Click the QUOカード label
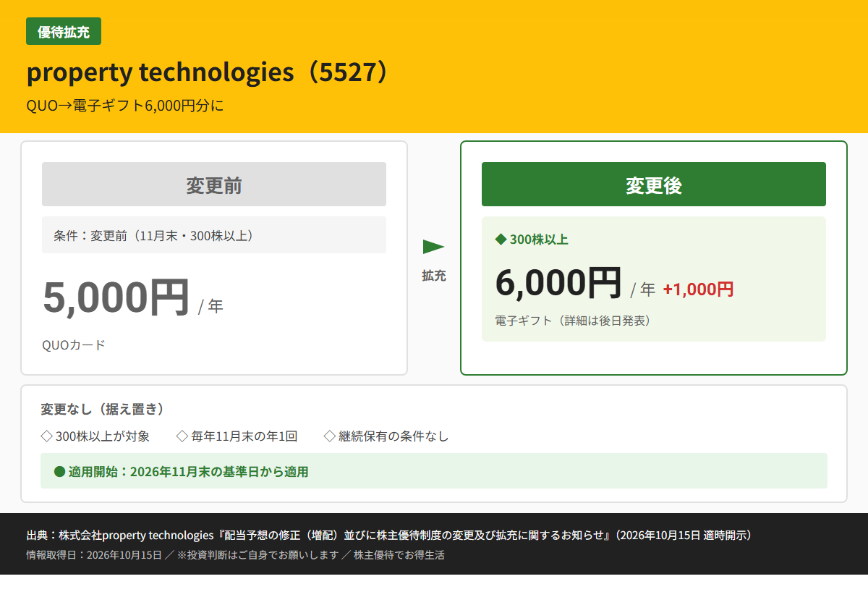 [74, 344]
